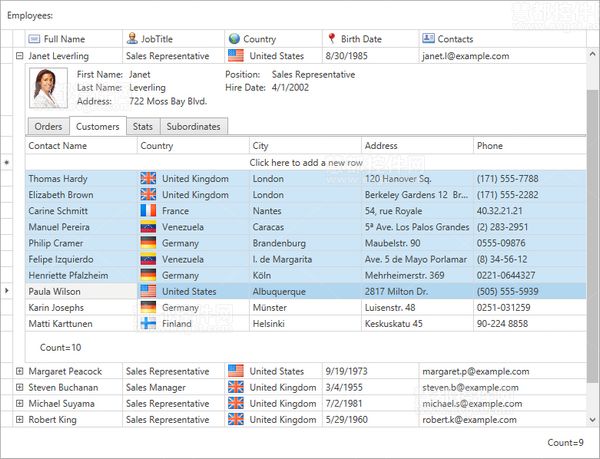The image size is (600, 459).
Task: Click the French flag in Carine Schmitt's row
Action: [148, 211]
